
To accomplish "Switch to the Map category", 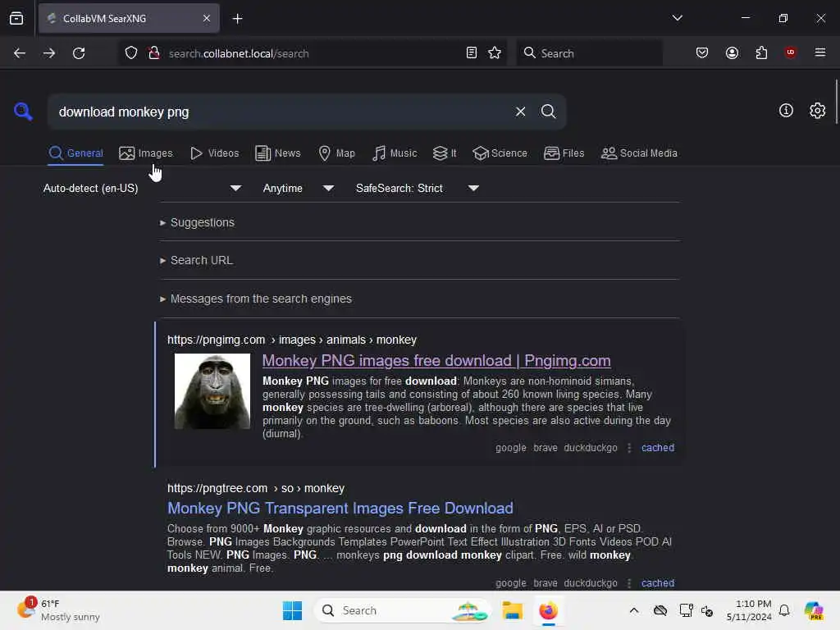I will 336,153.
